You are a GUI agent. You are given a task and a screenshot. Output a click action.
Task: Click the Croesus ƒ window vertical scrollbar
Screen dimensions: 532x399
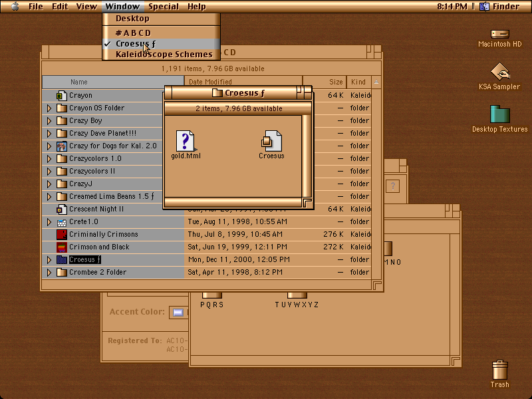[307, 156]
